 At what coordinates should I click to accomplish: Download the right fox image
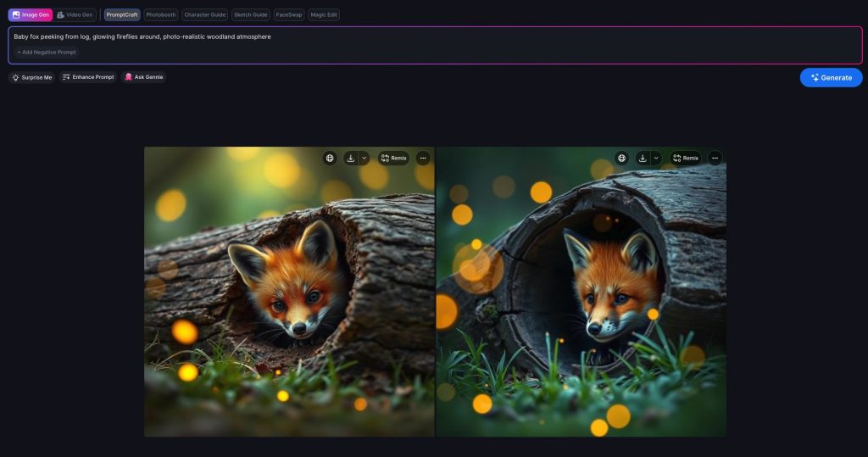[x=643, y=158]
